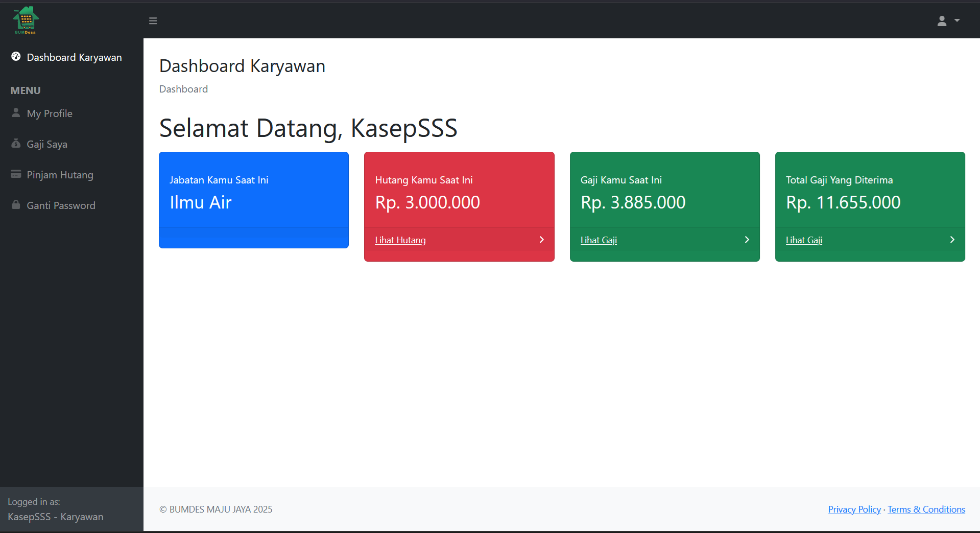The image size is (980, 533).
Task: Click chevron arrow on Total Gaji card
Action: click(x=952, y=240)
